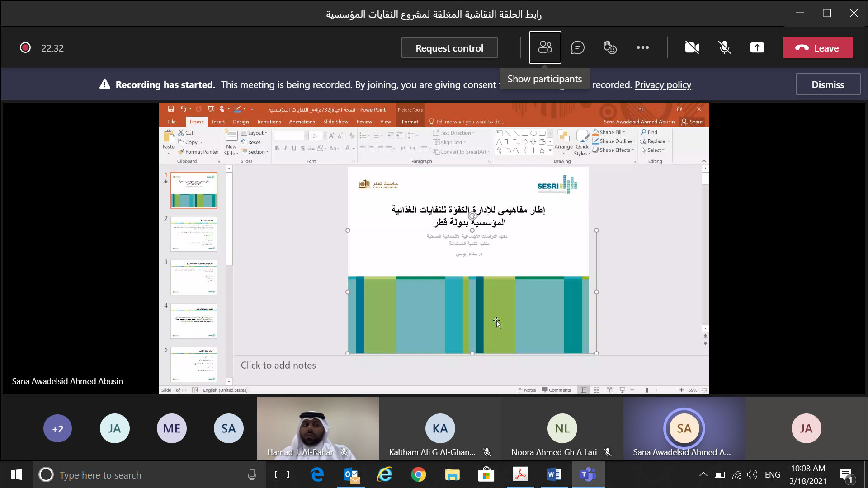Dismiss the recording notification banner
This screenshot has width=868, height=488.
[x=827, y=84]
